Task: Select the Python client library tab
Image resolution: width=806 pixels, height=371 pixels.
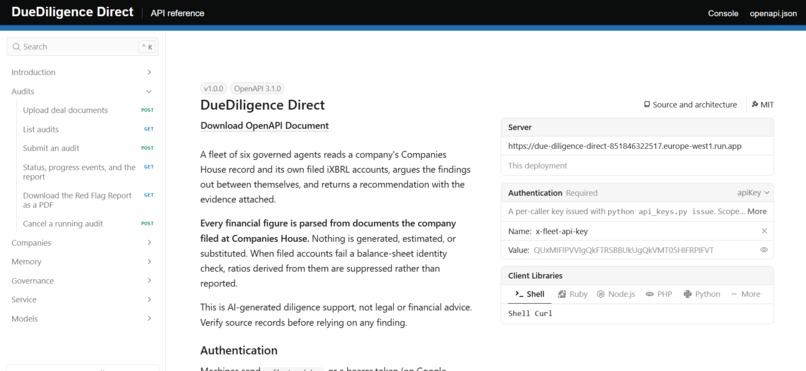Action: [x=702, y=294]
